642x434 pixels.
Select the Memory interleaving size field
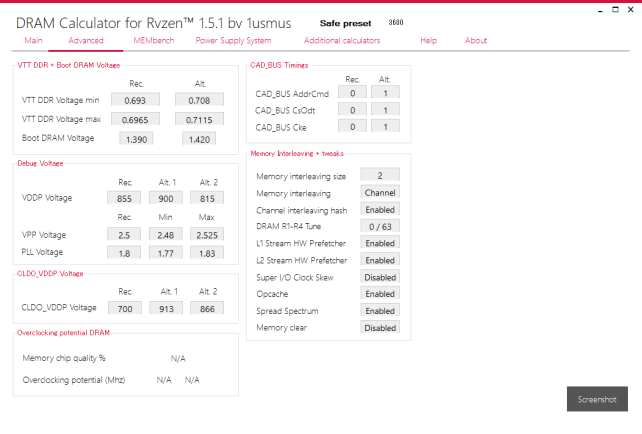[x=380, y=175]
